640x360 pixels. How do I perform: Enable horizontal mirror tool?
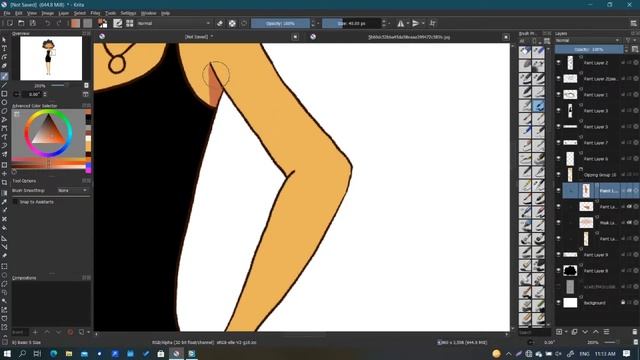pyautogui.click(x=401, y=23)
